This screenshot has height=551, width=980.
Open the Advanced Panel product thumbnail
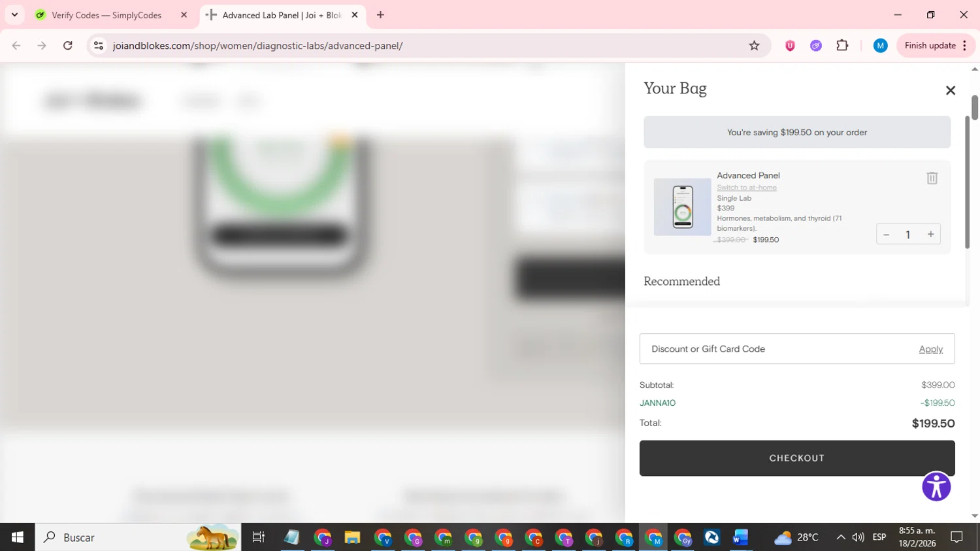point(682,207)
